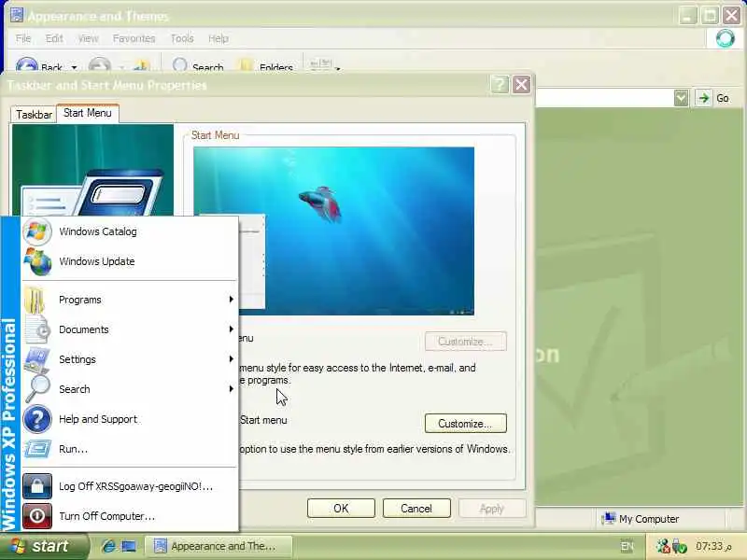Click the Views toolbar icon
747x560 pixels.
(x=320, y=65)
